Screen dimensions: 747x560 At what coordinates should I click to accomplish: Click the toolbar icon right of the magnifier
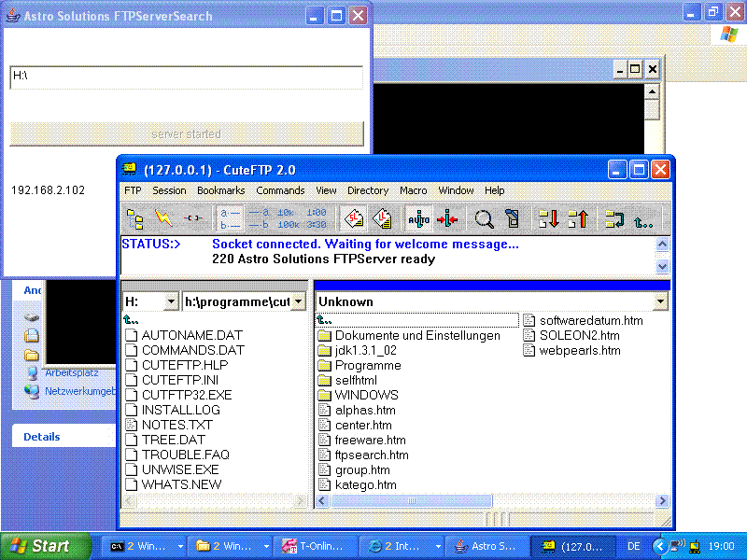(x=513, y=218)
